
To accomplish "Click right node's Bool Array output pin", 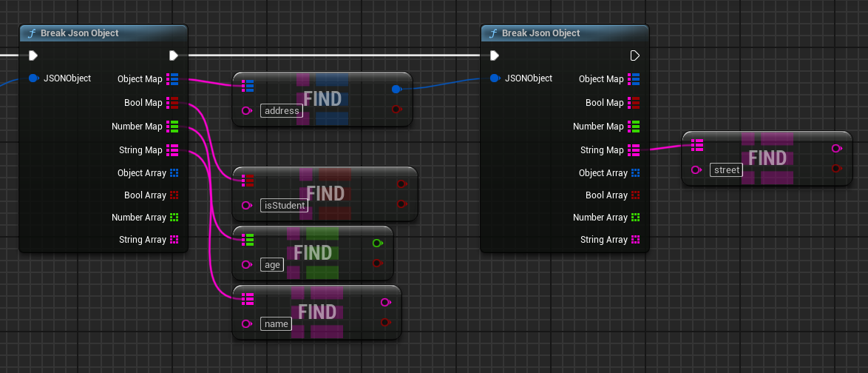I will click(x=635, y=195).
